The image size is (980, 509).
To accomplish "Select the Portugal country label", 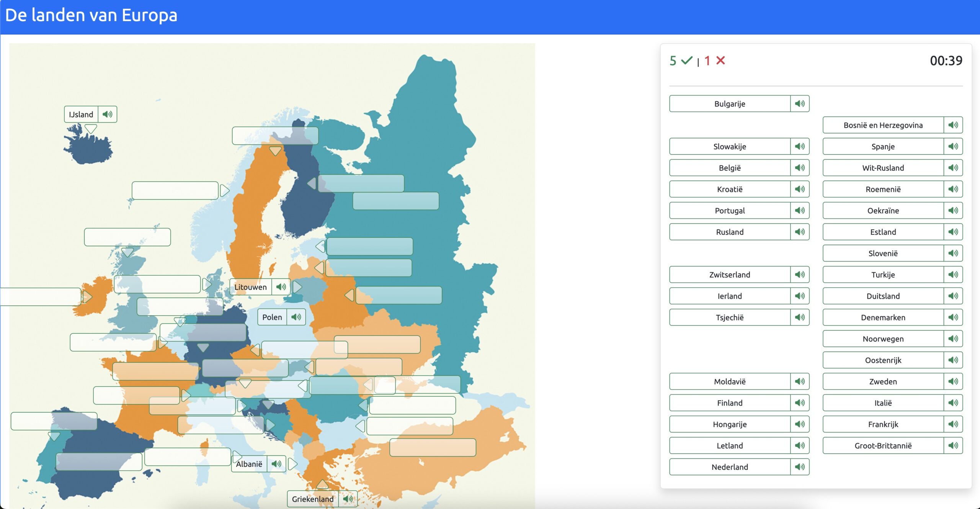I will click(730, 211).
